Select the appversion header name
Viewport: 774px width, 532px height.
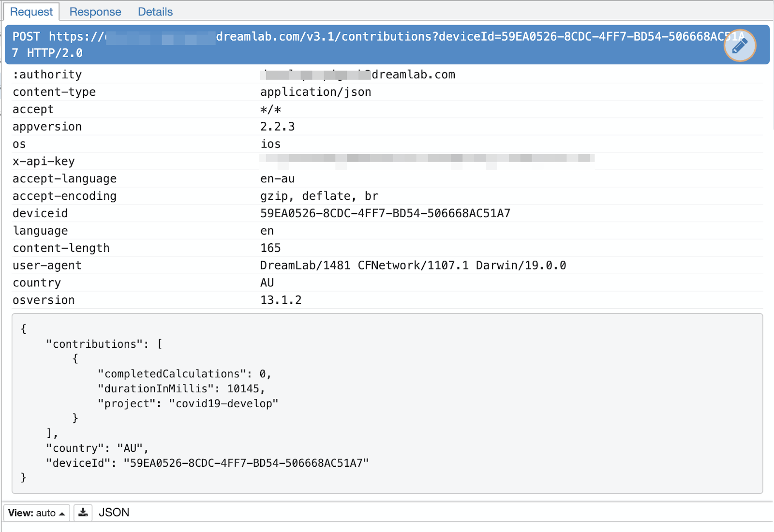coord(47,127)
